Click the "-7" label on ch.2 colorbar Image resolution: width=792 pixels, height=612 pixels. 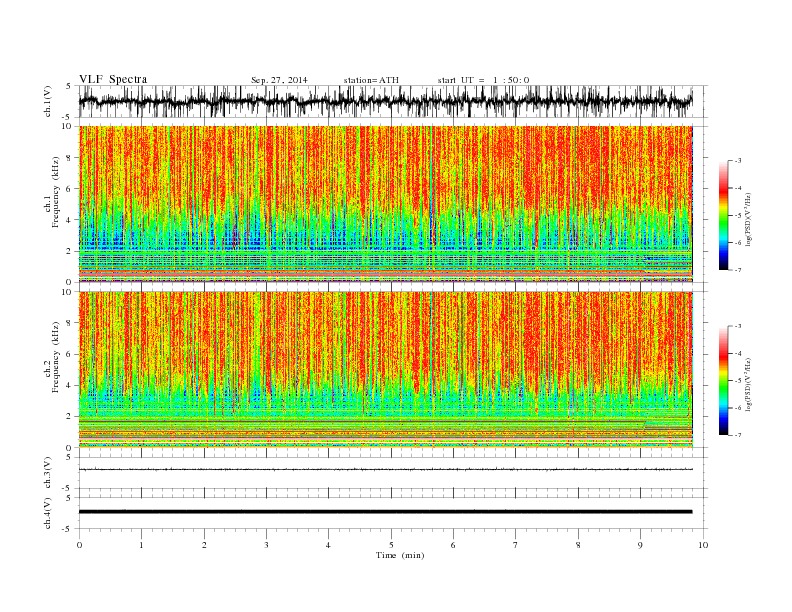(737, 435)
